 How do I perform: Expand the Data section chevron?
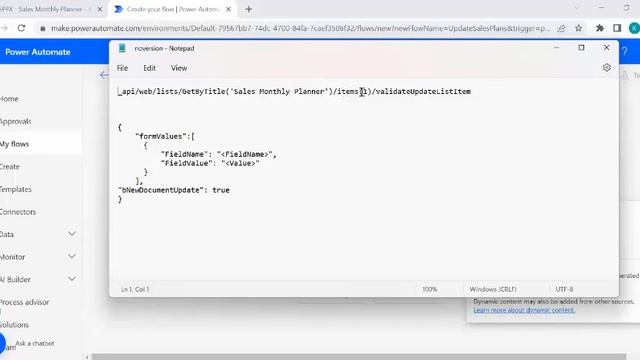(x=72, y=234)
